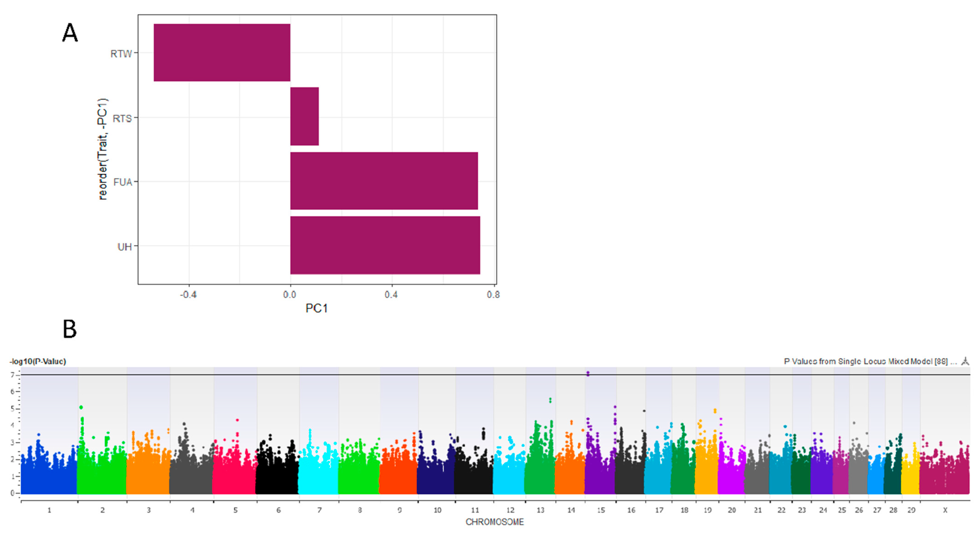
Task: Click the chromosome 1 axis label
Action: (x=49, y=510)
